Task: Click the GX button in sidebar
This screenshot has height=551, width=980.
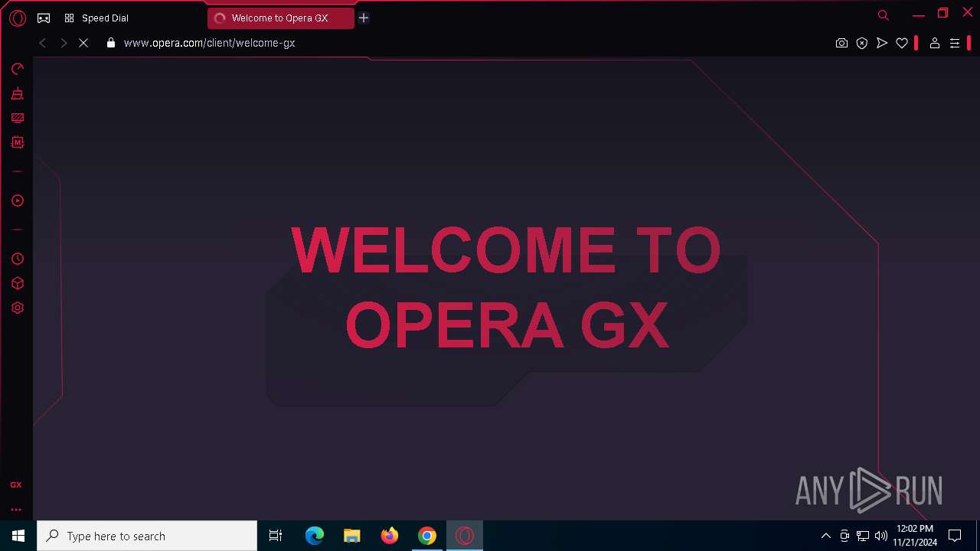Action: [x=16, y=485]
